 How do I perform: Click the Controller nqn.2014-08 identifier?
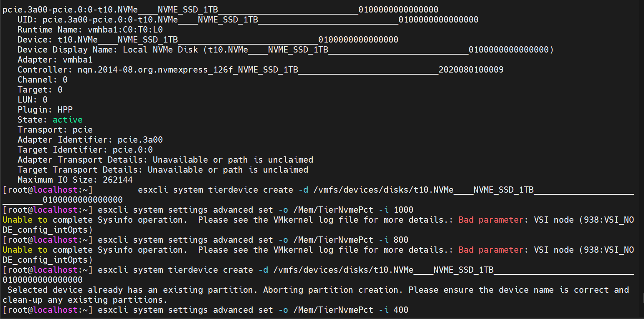[x=188, y=70]
